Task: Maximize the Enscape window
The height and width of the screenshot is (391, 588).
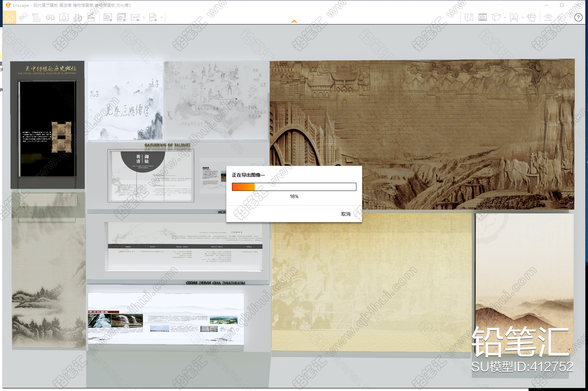Action: (x=562, y=5)
